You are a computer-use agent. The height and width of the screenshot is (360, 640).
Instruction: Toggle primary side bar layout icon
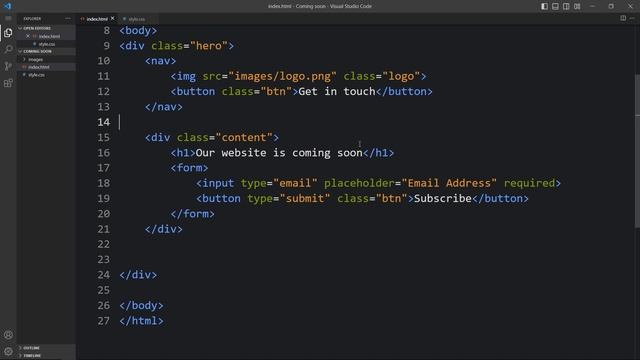(544, 6)
